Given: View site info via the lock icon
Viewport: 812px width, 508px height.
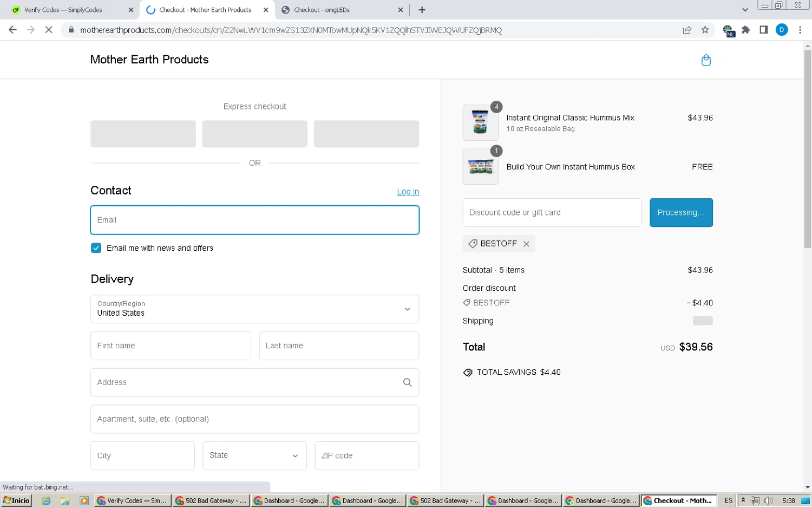Looking at the screenshot, I should (71, 30).
